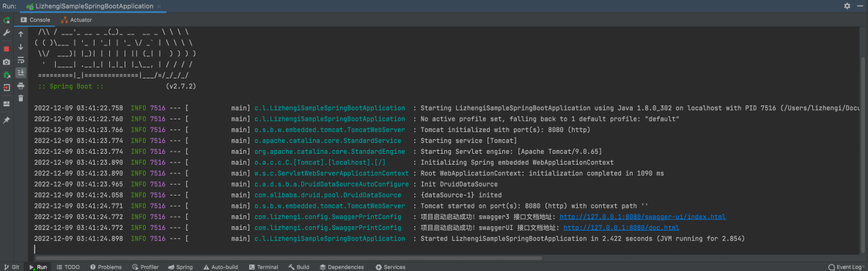Rerun the LizhengiSampleSpringBootApplication
The height and width of the screenshot is (271, 868).
pyautogui.click(x=7, y=21)
